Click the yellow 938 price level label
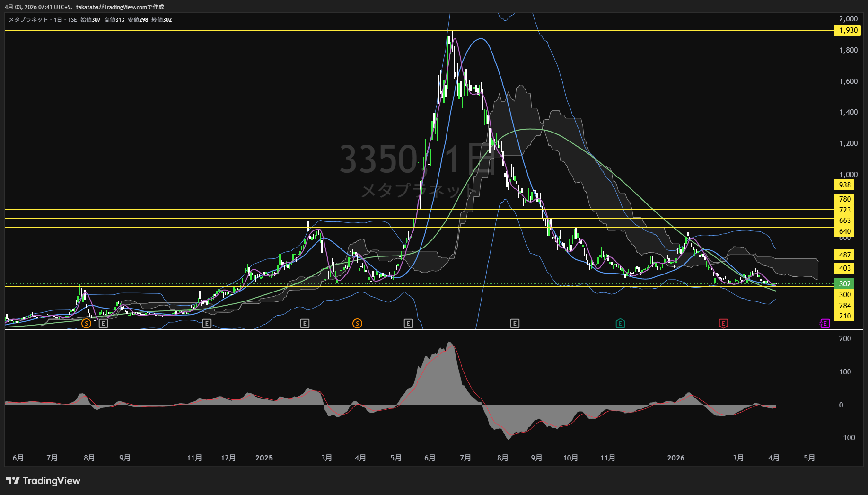 click(x=845, y=185)
